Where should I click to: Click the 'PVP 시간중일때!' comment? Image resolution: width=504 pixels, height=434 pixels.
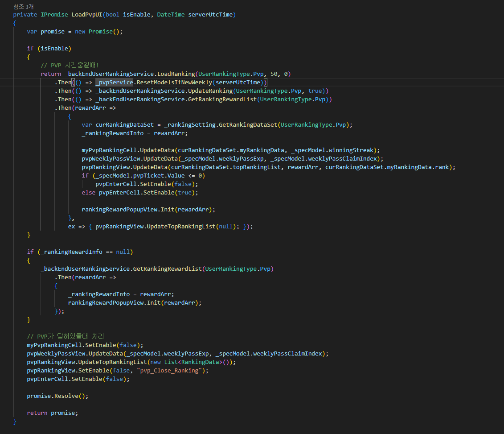[x=70, y=66]
